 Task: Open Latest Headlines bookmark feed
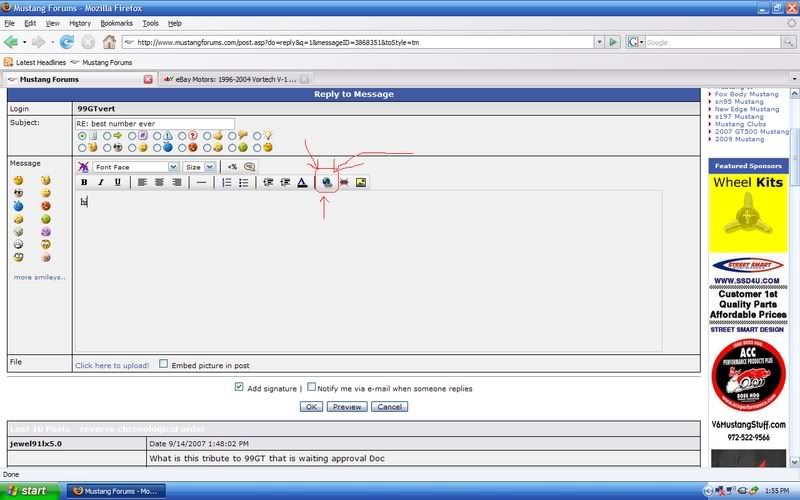[x=35, y=62]
